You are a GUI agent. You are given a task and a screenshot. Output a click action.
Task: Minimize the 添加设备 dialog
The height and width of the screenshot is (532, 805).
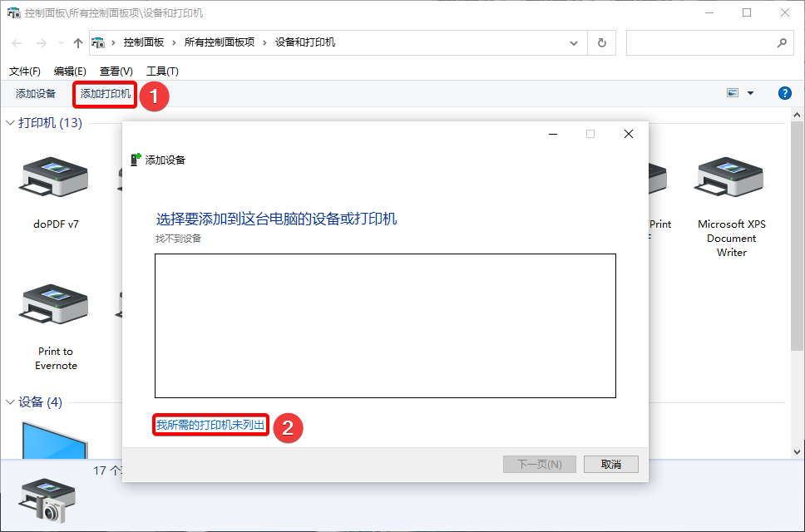(x=553, y=134)
